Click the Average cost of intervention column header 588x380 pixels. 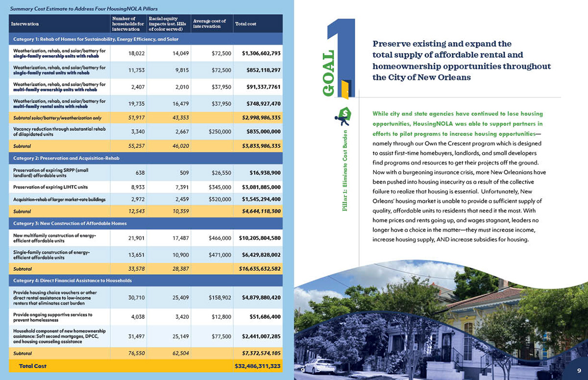pos(210,24)
